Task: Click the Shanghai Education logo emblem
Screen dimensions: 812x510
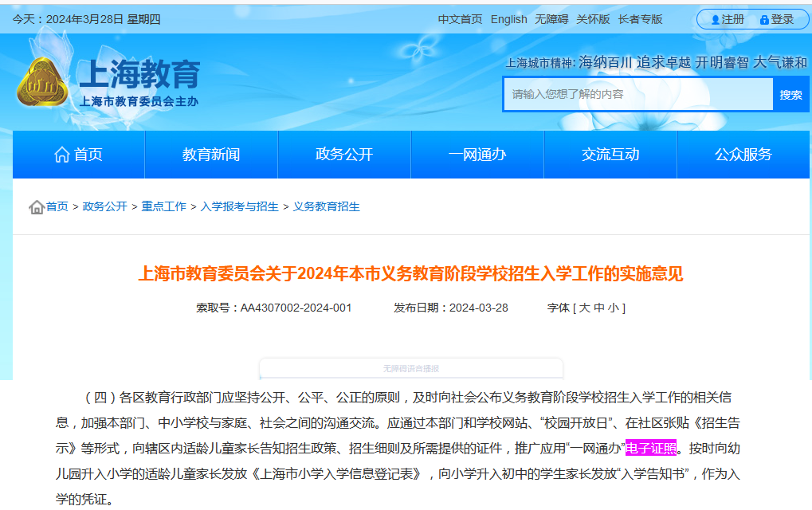Action: click(x=42, y=82)
